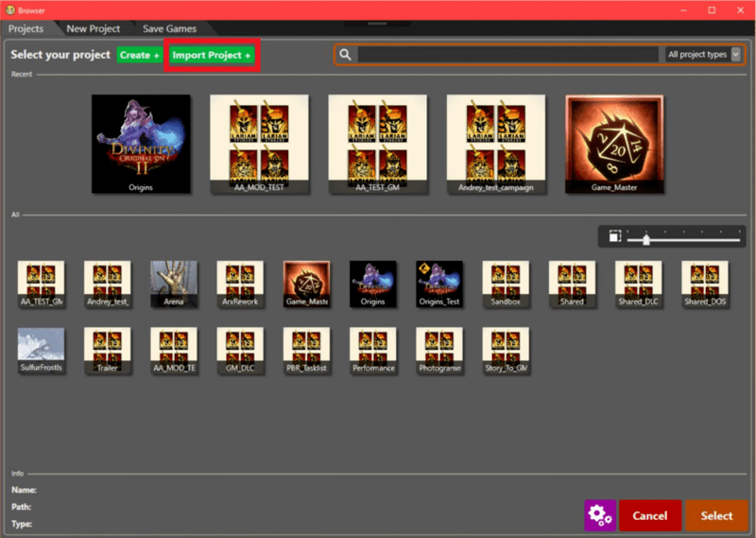Select Andrey_test_ in the All list
The height and width of the screenshot is (538, 756).
click(107, 285)
